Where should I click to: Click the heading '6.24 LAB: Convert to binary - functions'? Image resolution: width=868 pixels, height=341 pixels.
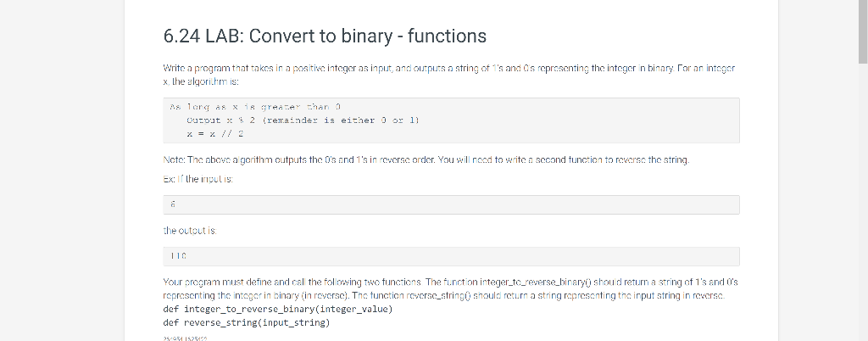[325, 36]
